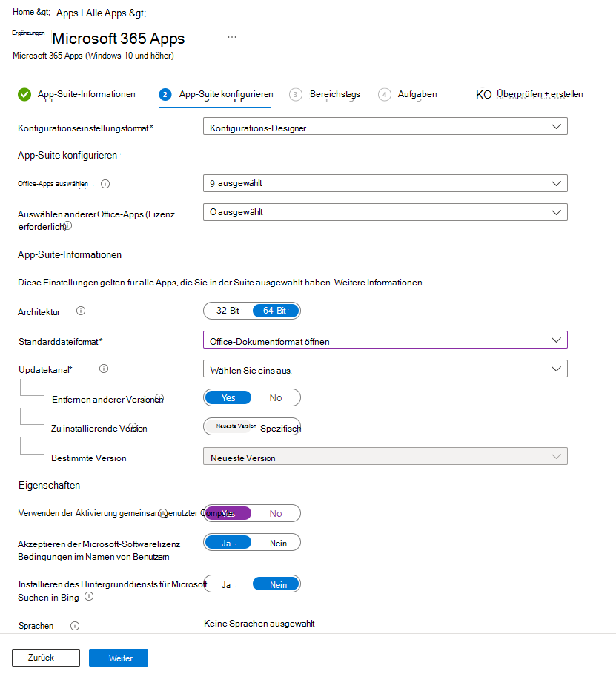The width and height of the screenshot is (616, 677).
Task: Select 32-Bit architecture option
Action: click(228, 311)
